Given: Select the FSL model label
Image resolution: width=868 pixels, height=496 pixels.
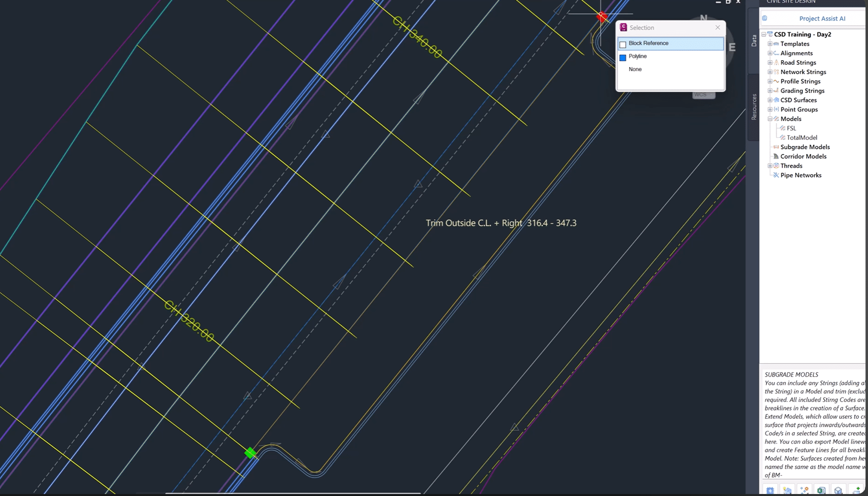Looking at the screenshot, I should pyautogui.click(x=791, y=128).
